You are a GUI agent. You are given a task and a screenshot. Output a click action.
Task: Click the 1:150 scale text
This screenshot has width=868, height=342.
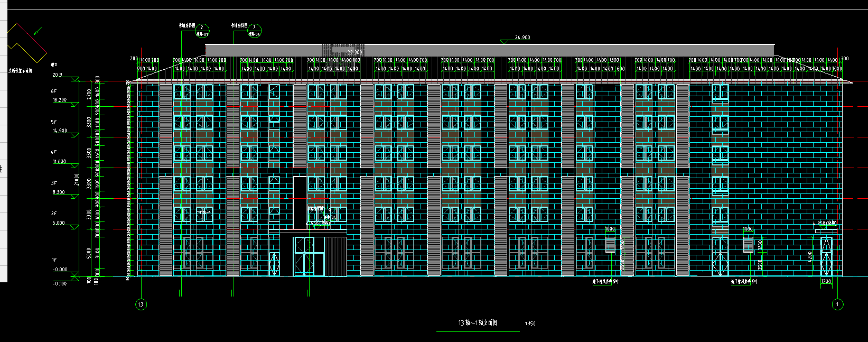coord(530,323)
